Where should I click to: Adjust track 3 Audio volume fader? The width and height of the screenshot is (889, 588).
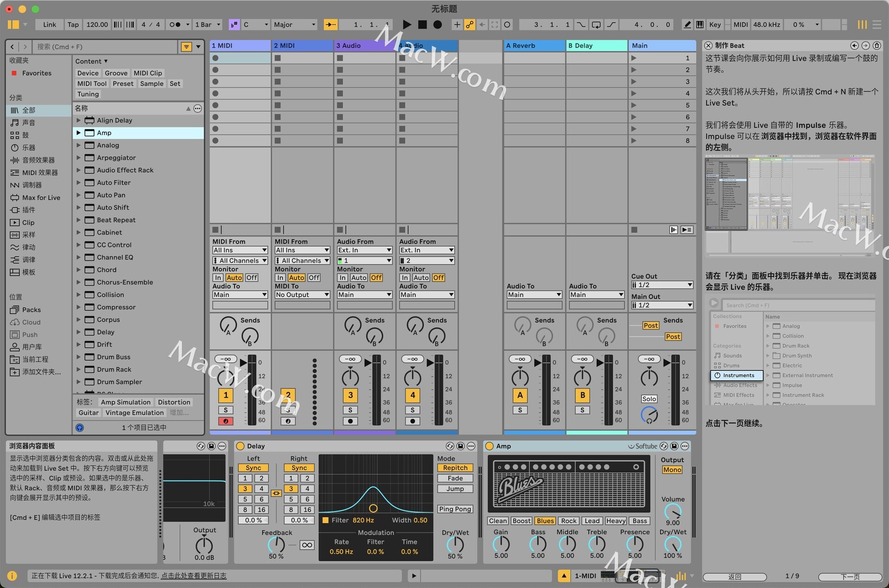[369, 363]
